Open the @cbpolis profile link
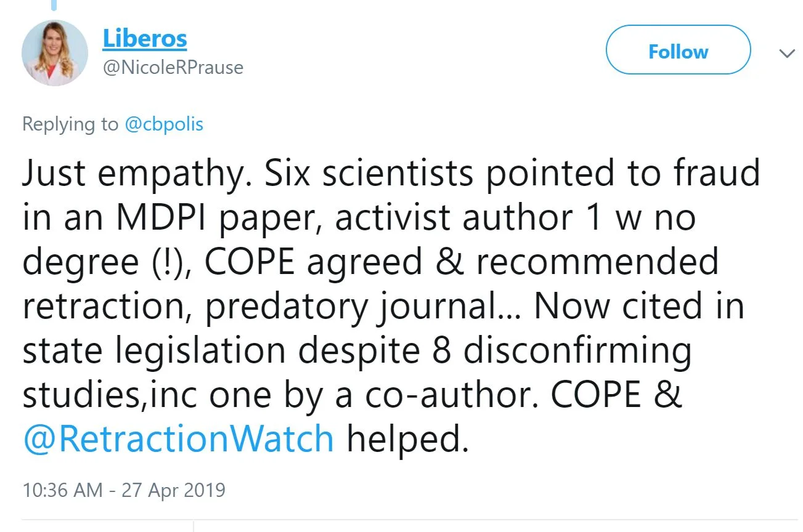 (x=164, y=124)
